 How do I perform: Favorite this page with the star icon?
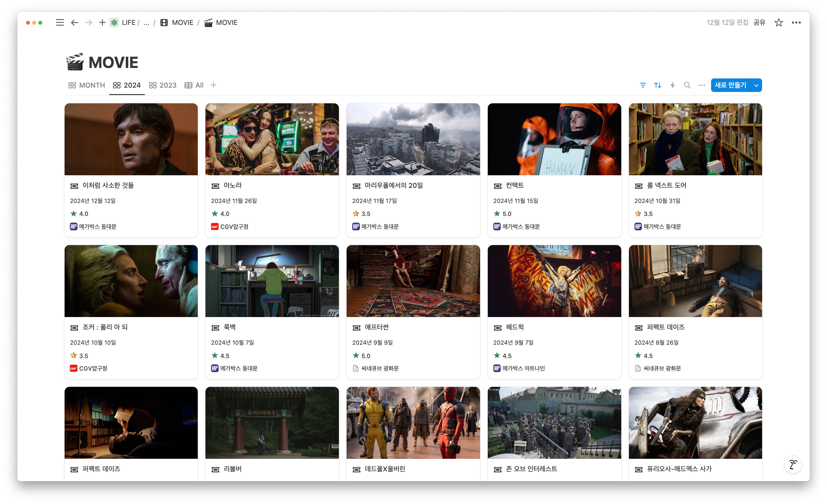pos(778,22)
